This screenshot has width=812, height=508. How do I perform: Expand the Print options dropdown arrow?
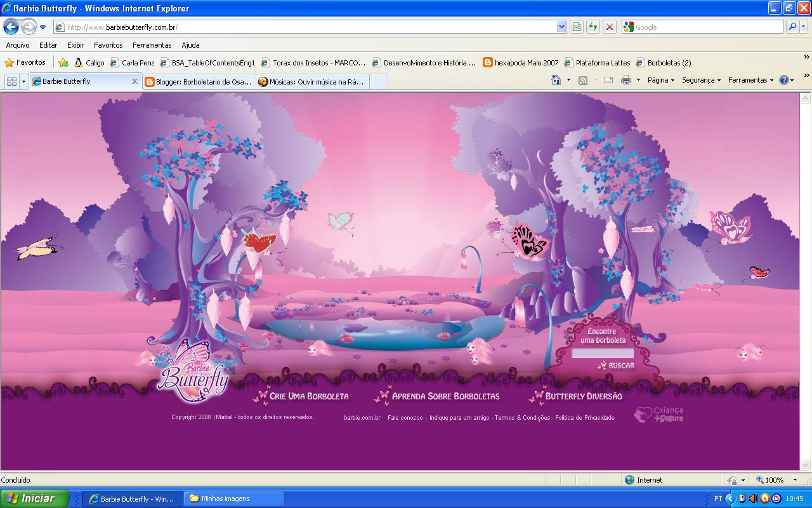point(638,80)
